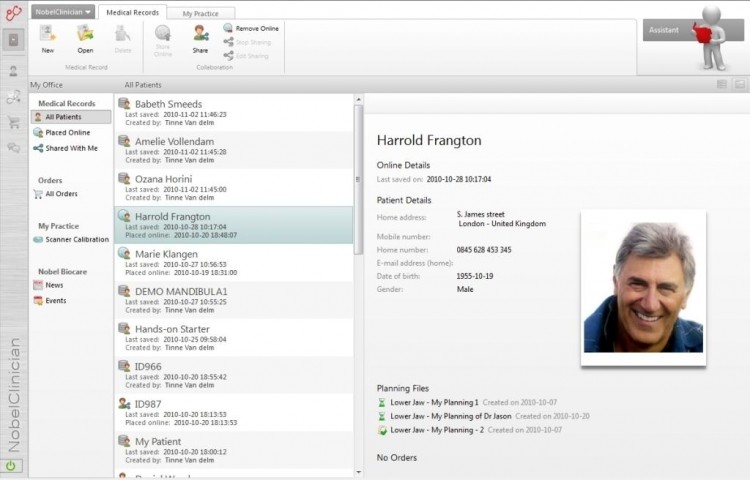The height and width of the screenshot is (480, 750).
Task: Select patient Harrold Frangton in list
Action: click(x=234, y=225)
